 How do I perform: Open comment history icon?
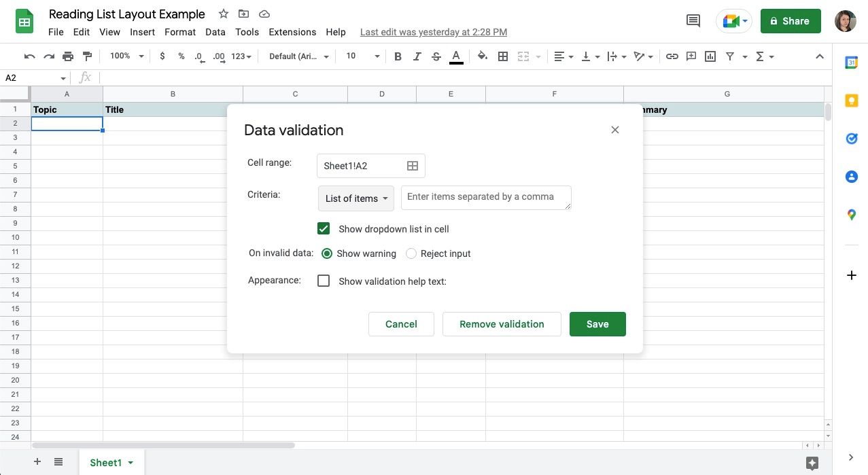point(693,21)
